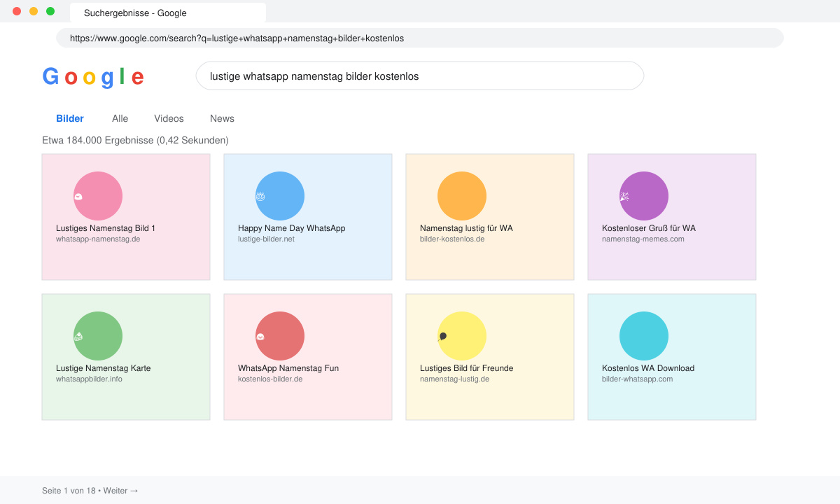Screen dimensions: 840x504
Task: Click the blue cake circle in Happy Name Day WhatsApp
Action: (x=280, y=196)
